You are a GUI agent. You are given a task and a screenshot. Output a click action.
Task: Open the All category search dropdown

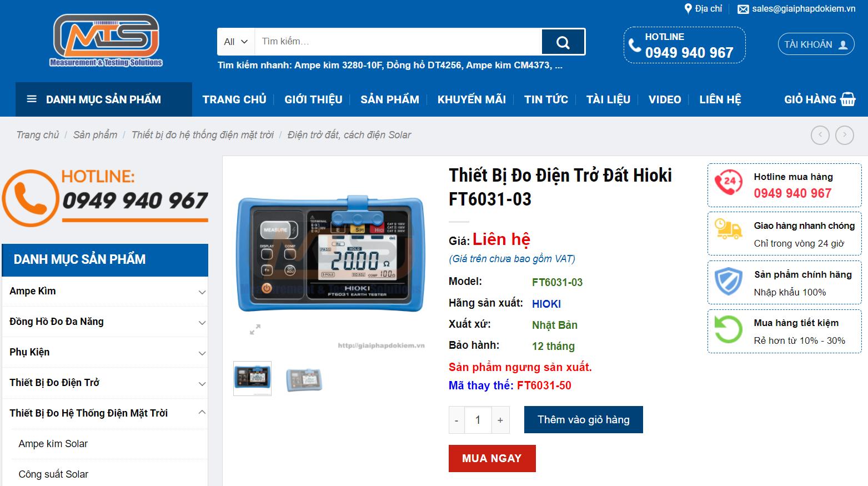[236, 42]
